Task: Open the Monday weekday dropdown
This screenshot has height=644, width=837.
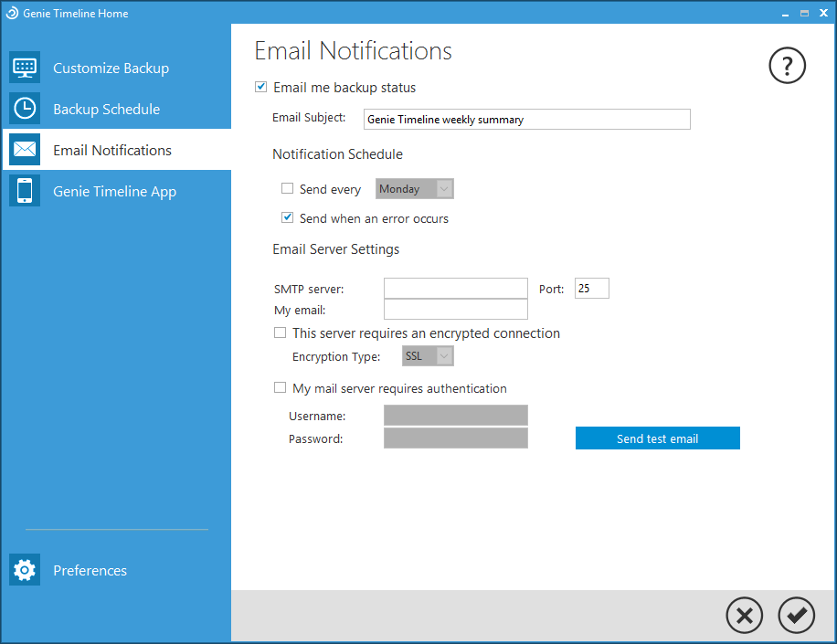Action: [414, 189]
